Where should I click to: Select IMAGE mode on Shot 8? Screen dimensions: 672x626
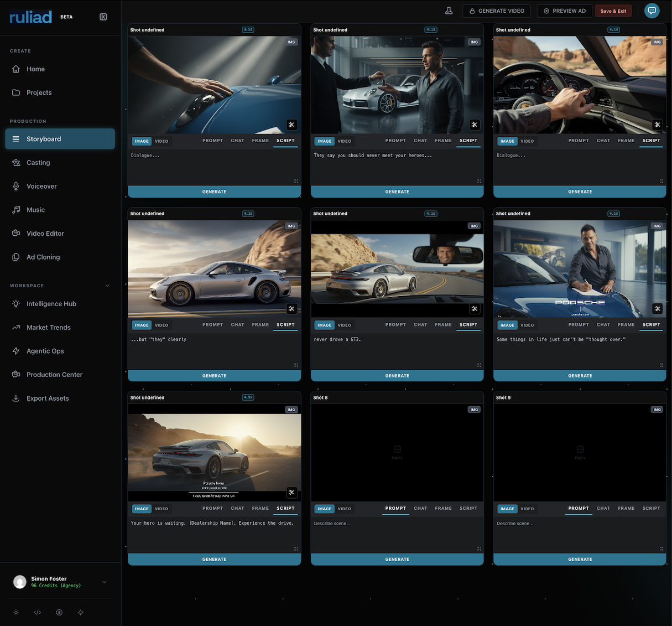click(x=325, y=509)
